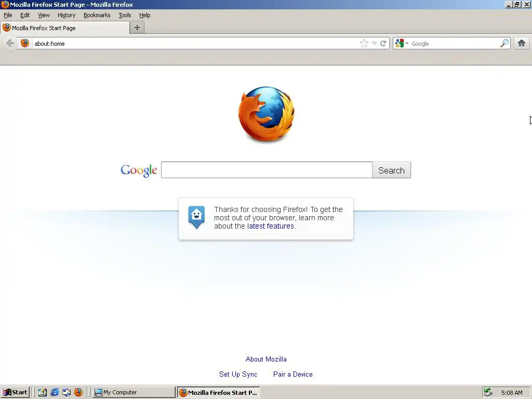Click the Set Up Sync link
532x399 pixels.
click(238, 374)
